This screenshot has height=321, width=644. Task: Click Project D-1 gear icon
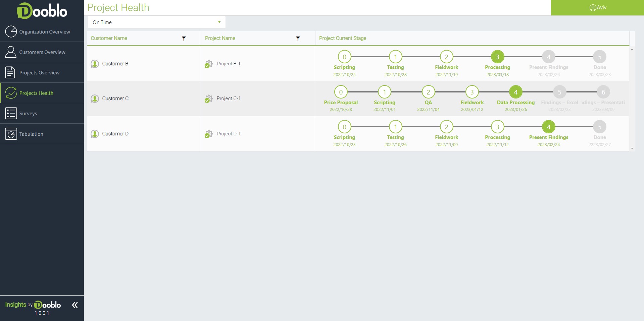click(209, 134)
